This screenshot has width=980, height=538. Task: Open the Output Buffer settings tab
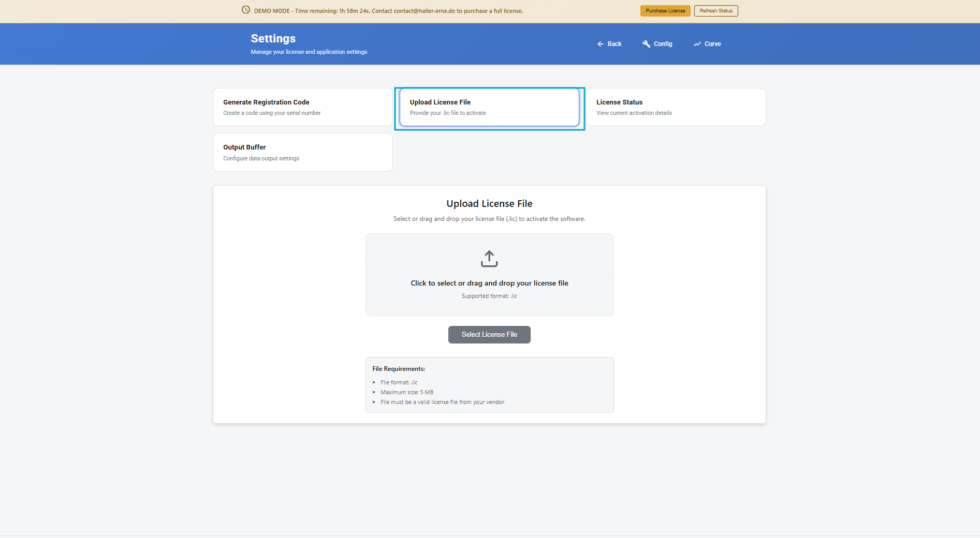(x=303, y=152)
